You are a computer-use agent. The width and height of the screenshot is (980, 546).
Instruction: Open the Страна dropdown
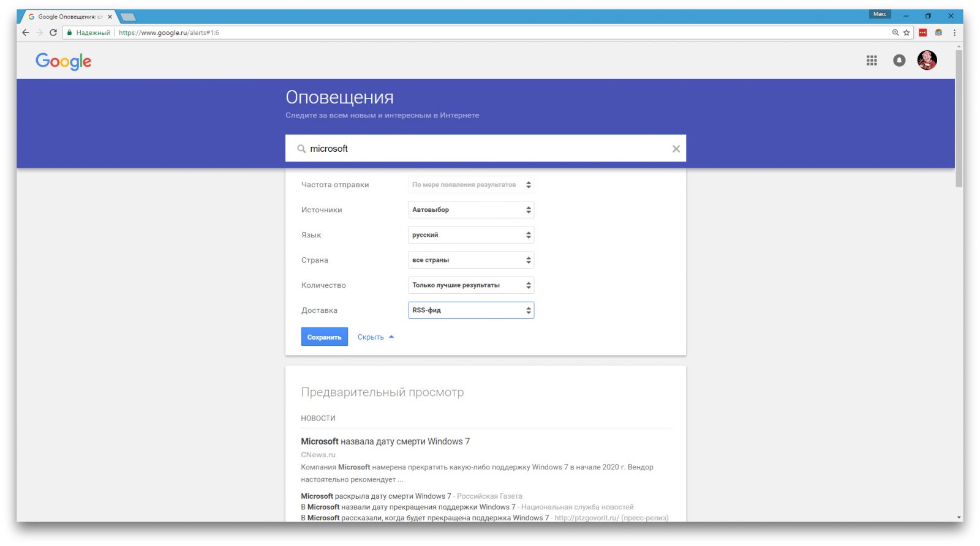[x=470, y=260]
